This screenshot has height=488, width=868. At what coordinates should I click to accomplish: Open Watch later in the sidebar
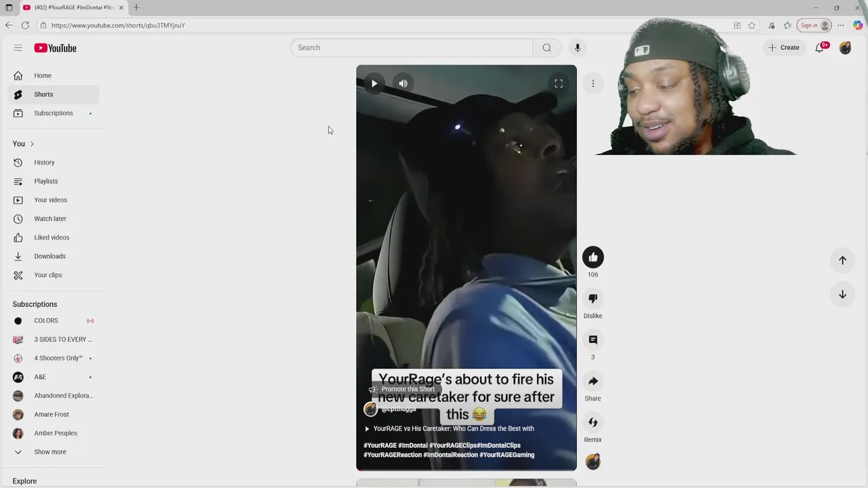click(x=54, y=219)
